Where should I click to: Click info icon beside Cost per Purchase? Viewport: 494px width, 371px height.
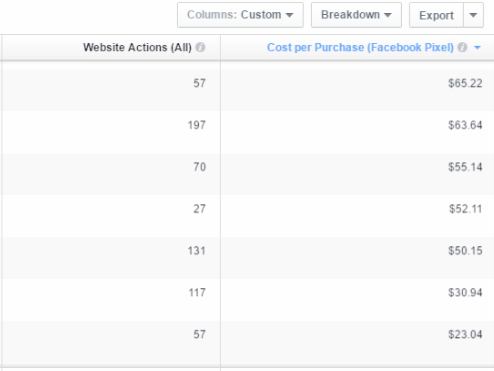[462, 47]
